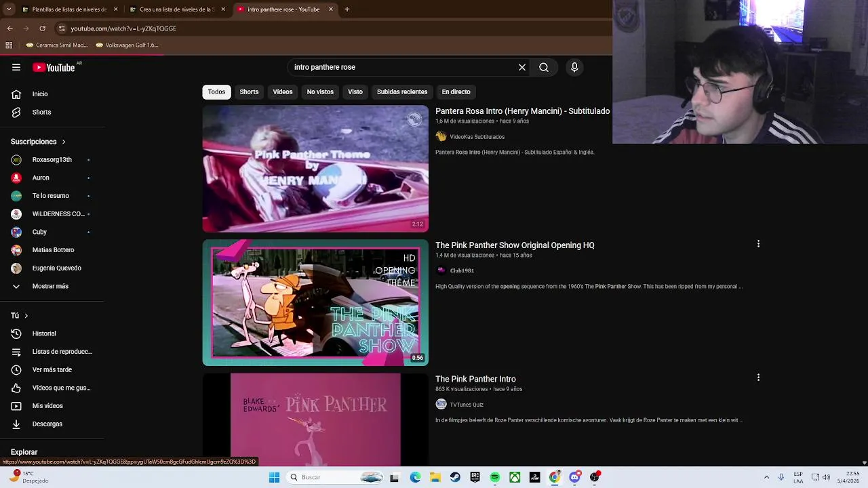The width and height of the screenshot is (868, 488).
Task: Select the Visto filter chip
Action: [x=355, y=91]
